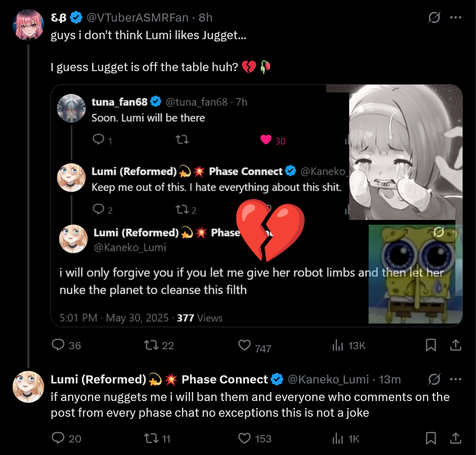Open the @Kaneko_Lumi handle on bottom reply
The width and height of the screenshot is (476, 455).
328,379
